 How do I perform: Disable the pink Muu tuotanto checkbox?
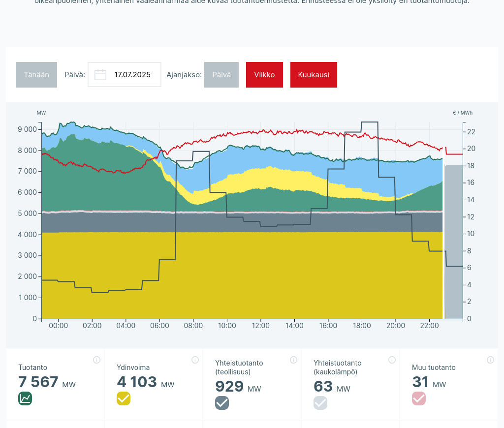click(x=419, y=398)
